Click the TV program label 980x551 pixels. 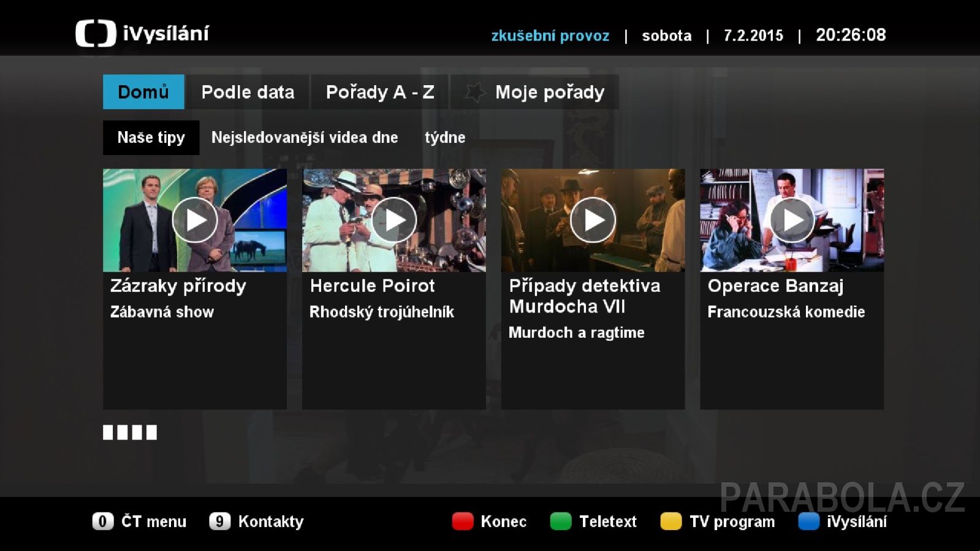(732, 522)
